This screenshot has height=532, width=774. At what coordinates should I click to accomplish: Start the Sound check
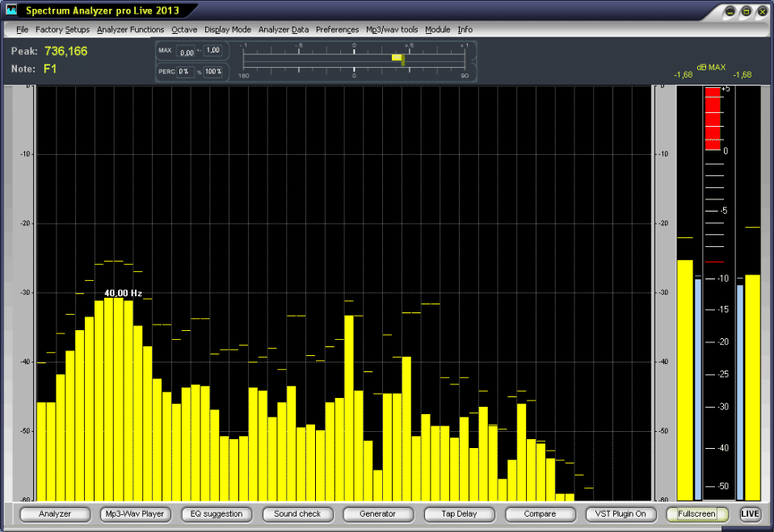[297, 513]
